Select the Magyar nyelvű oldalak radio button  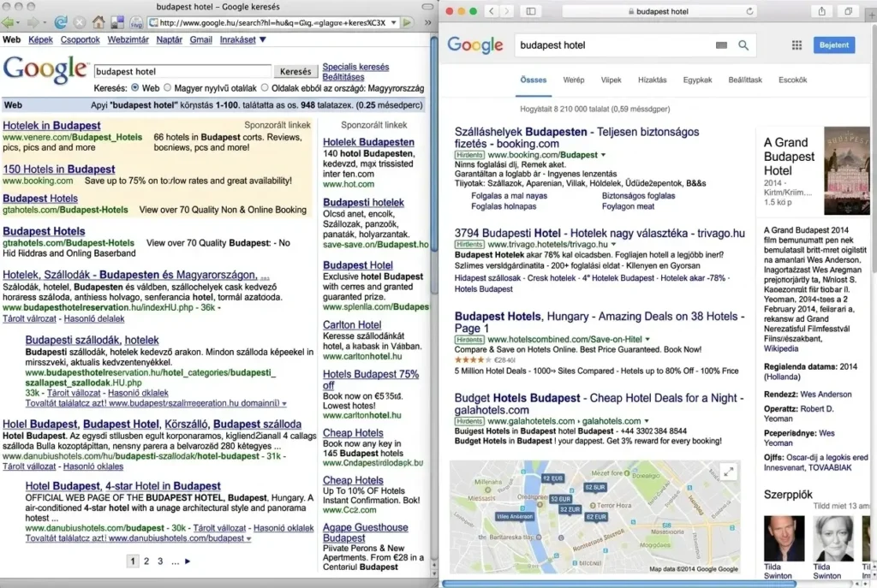click(x=167, y=87)
